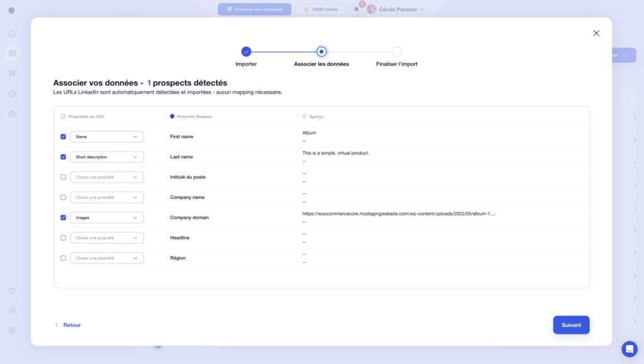
Task: Open the 13500 crédits button
Action: tap(320, 9)
